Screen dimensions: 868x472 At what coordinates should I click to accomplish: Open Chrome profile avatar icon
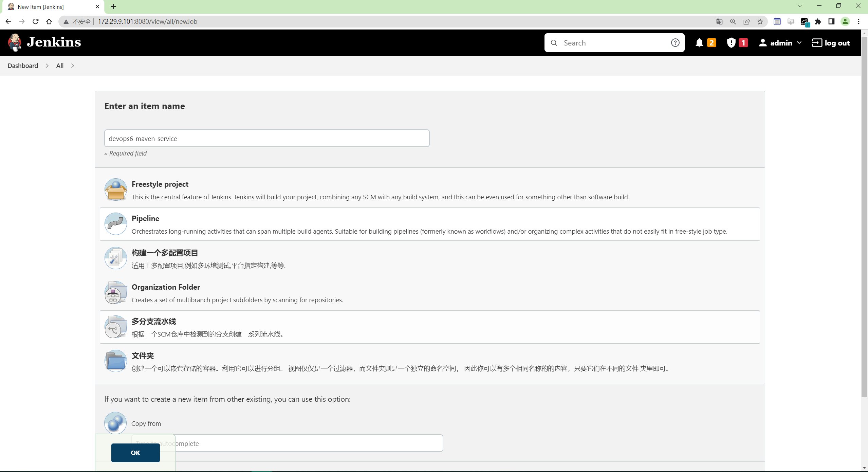point(845,21)
